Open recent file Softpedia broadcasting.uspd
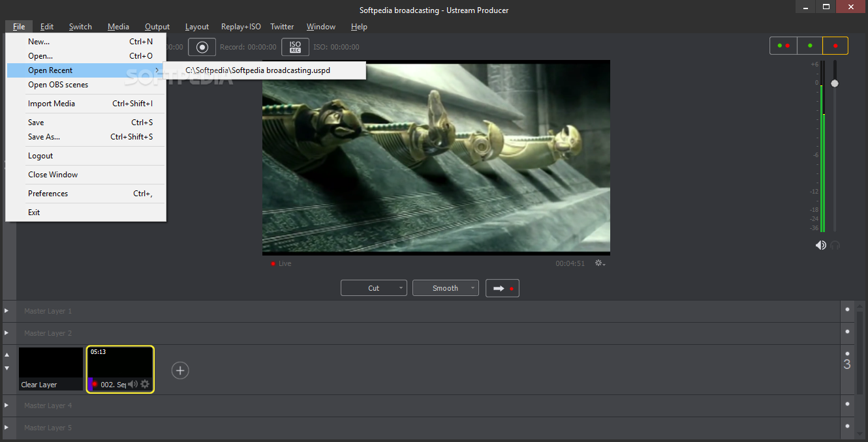This screenshot has width=868, height=442. [264, 70]
